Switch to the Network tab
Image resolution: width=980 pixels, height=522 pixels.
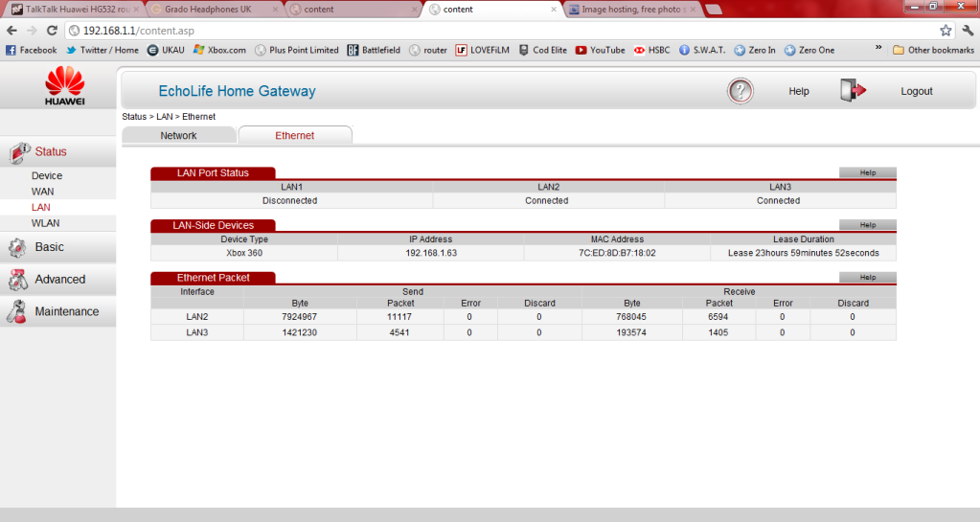(179, 135)
